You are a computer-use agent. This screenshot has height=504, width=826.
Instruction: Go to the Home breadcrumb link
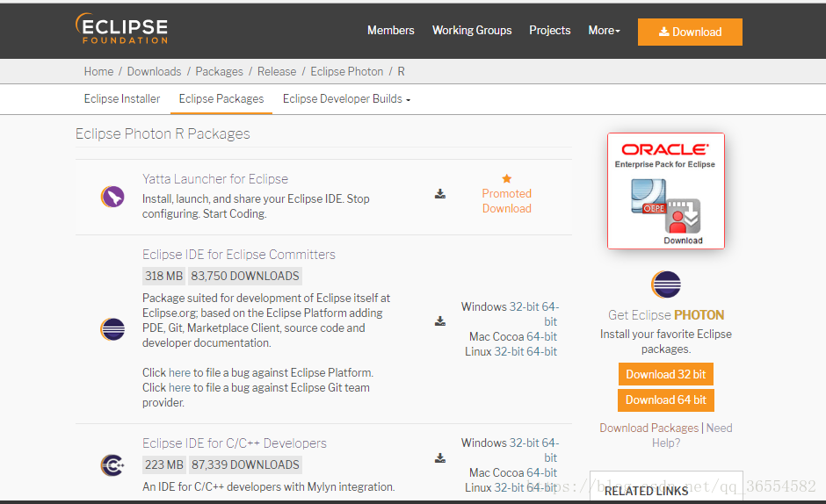(98, 72)
